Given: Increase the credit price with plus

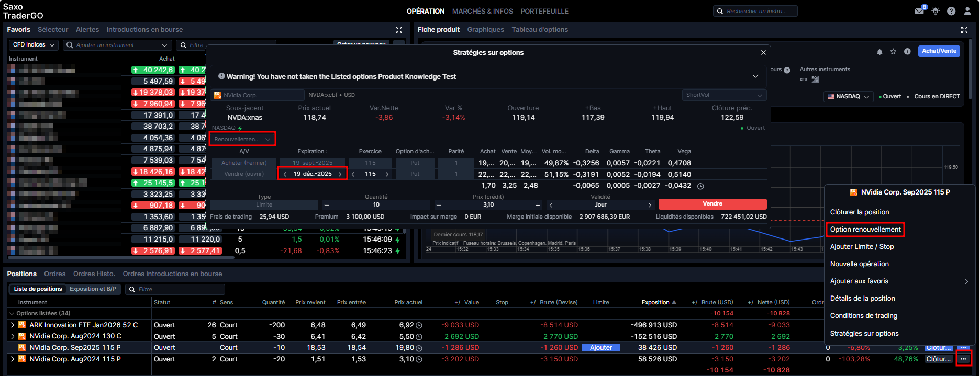Looking at the screenshot, I should 538,205.
